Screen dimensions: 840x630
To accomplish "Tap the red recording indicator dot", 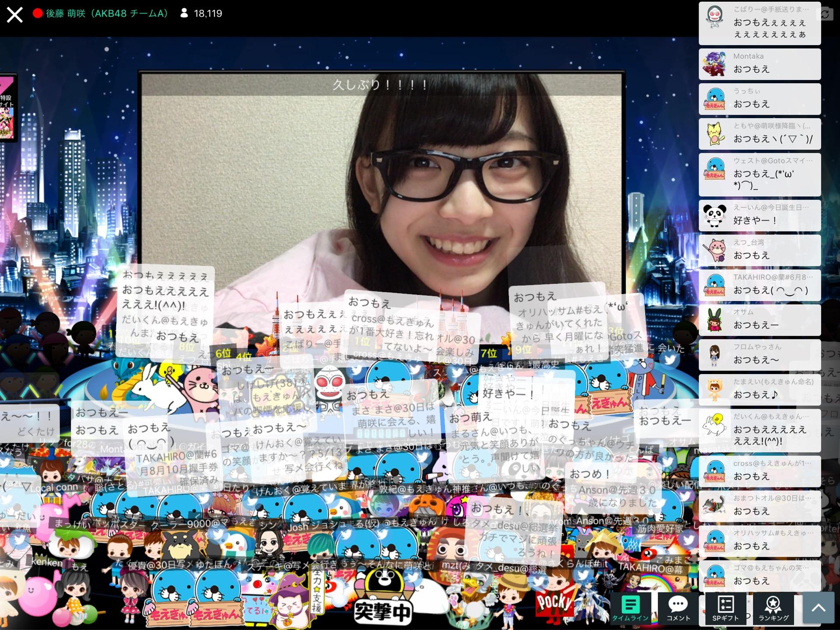I will [x=38, y=14].
